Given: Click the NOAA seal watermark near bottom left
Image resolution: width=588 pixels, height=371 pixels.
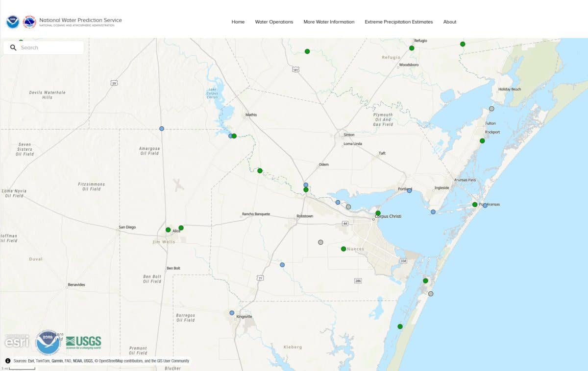Looking at the screenshot, I should click(48, 343).
